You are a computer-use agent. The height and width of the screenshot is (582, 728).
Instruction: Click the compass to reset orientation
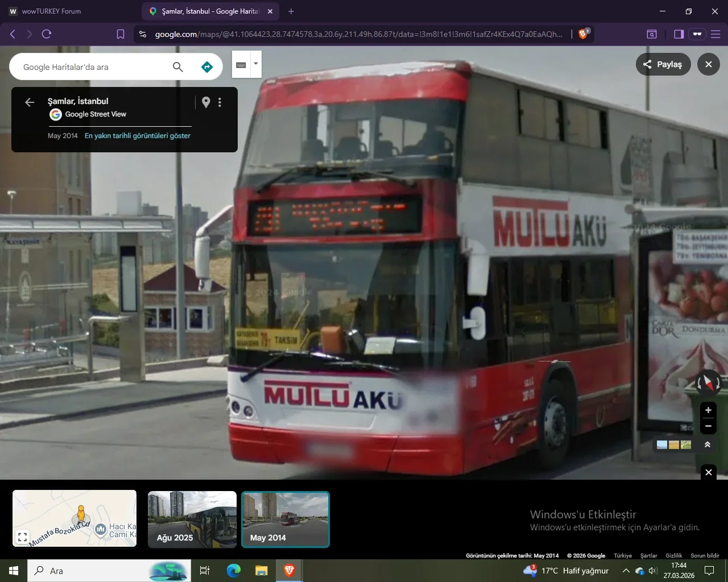[x=708, y=383]
